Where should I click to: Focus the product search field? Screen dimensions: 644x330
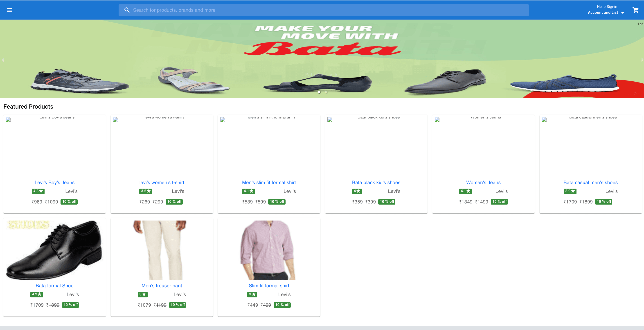pyautogui.click(x=324, y=10)
